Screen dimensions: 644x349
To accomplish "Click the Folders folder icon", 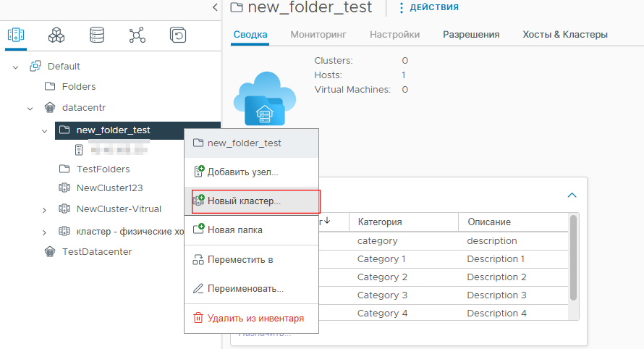I will (x=50, y=86).
